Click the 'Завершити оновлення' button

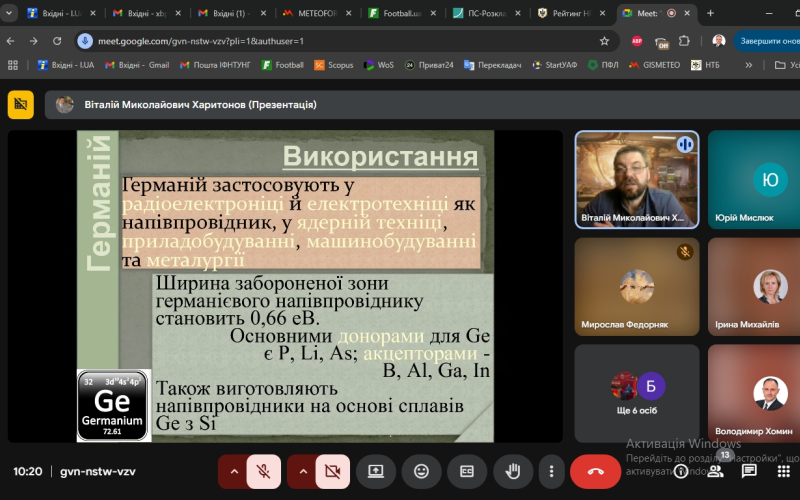[x=767, y=41]
